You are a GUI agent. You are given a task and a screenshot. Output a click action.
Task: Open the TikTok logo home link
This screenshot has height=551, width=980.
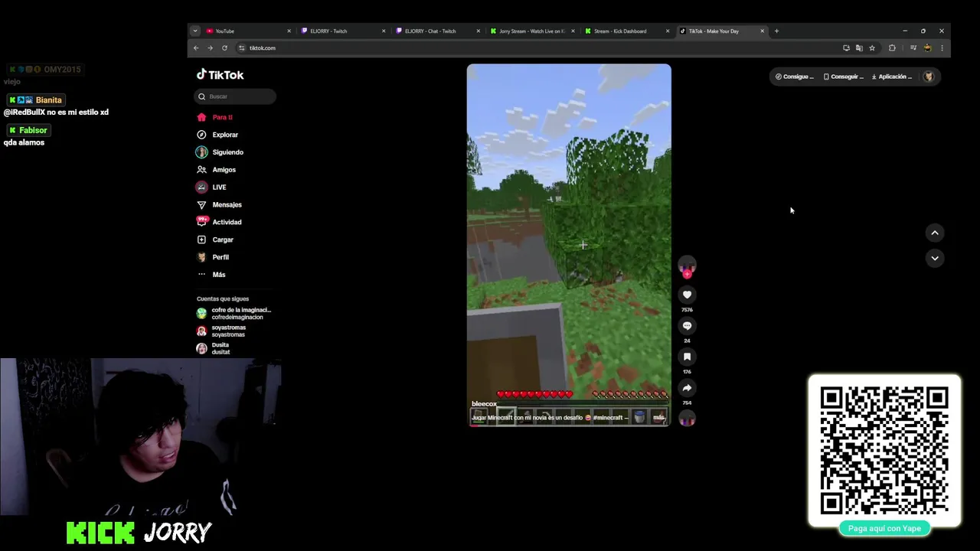pos(220,74)
